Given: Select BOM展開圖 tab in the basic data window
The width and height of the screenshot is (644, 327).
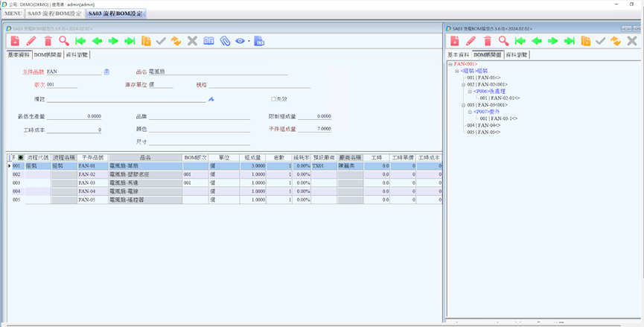Looking at the screenshot, I should tap(48, 54).
